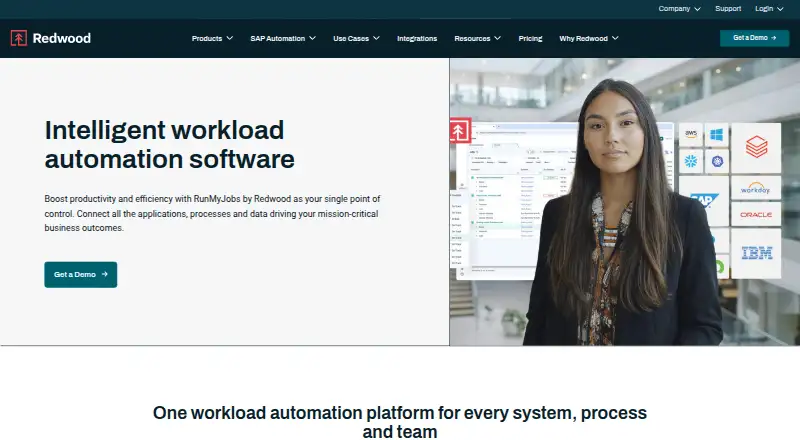Open the Pricing page
This screenshot has height=440, width=800.
[530, 38]
